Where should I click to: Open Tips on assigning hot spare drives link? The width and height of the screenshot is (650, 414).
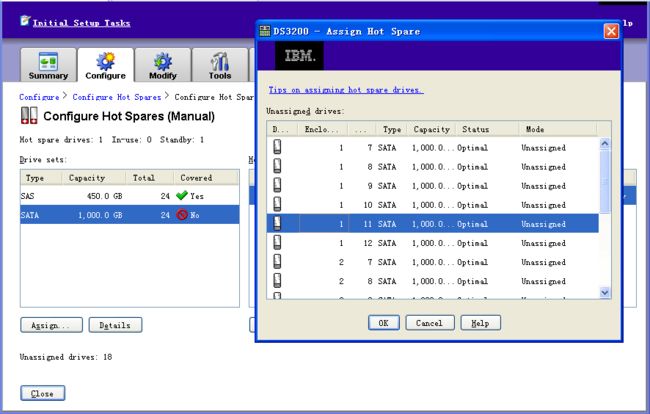(346, 90)
